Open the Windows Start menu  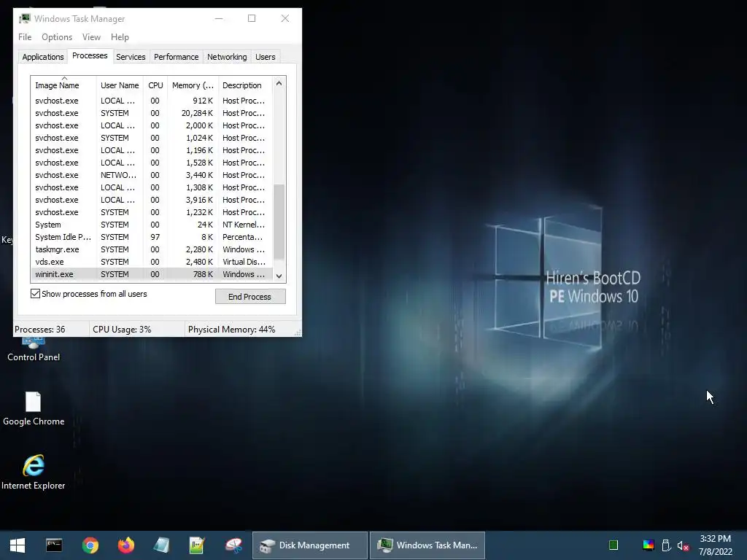(x=18, y=545)
